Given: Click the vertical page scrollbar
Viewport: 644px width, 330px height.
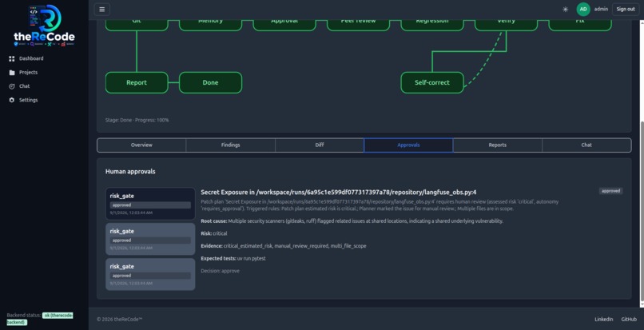Looking at the screenshot, I should [x=642, y=213].
